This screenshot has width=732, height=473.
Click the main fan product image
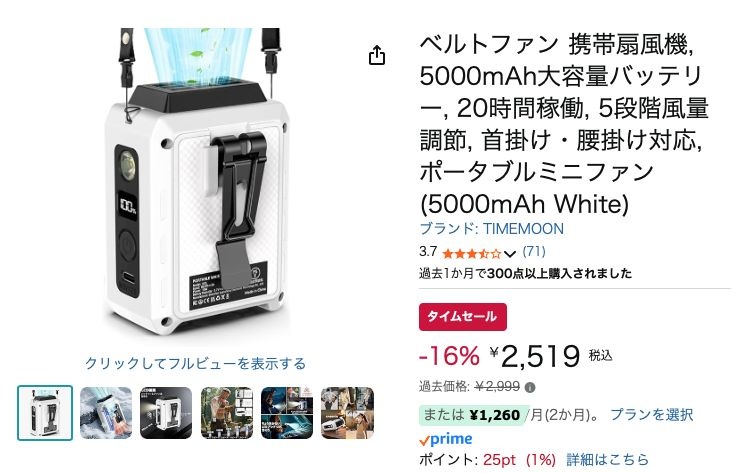pos(196,180)
